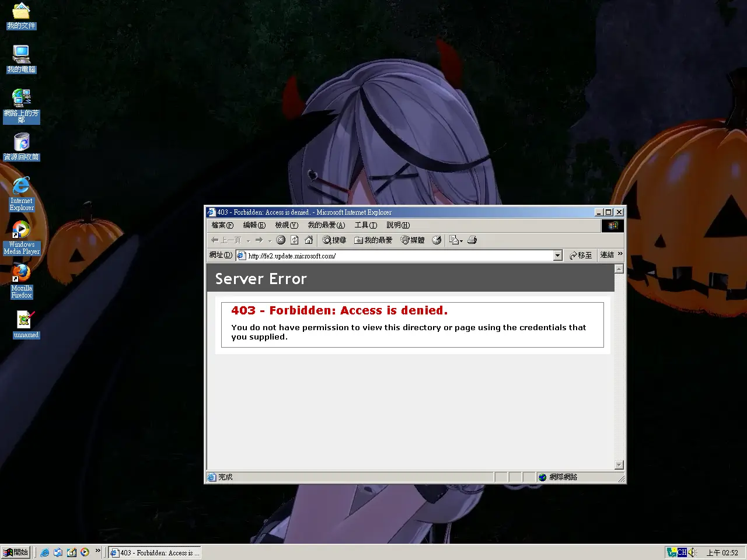Open the 我的文件 desktop folder icon
Viewport: 747px width, 560px height.
pos(21,16)
